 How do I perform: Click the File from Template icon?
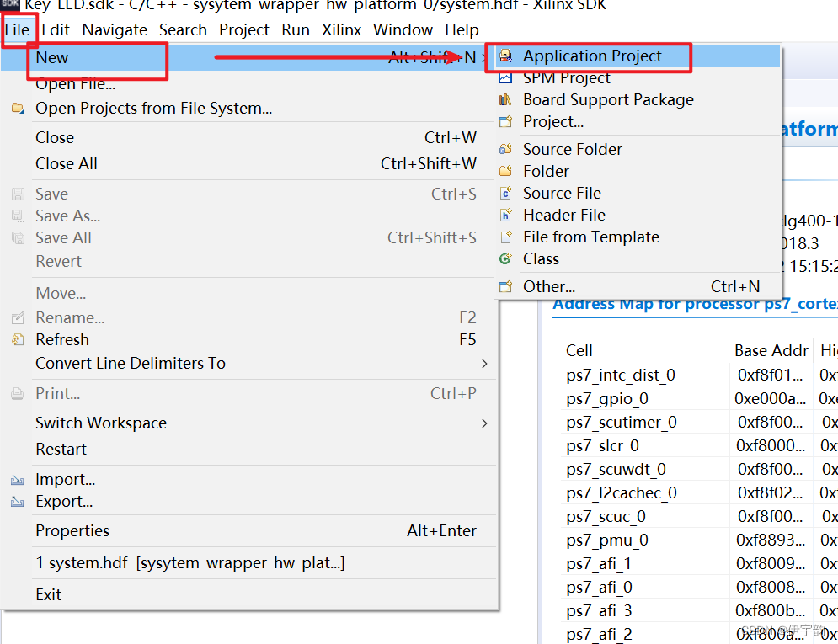505,237
